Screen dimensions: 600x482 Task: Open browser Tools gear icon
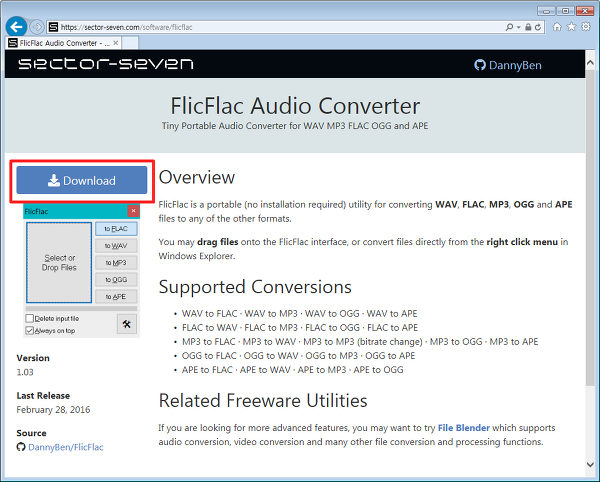point(586,26)
